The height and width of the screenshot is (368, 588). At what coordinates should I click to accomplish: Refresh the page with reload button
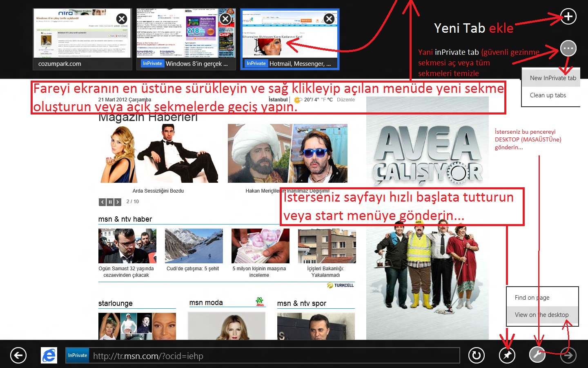point(476,355)
